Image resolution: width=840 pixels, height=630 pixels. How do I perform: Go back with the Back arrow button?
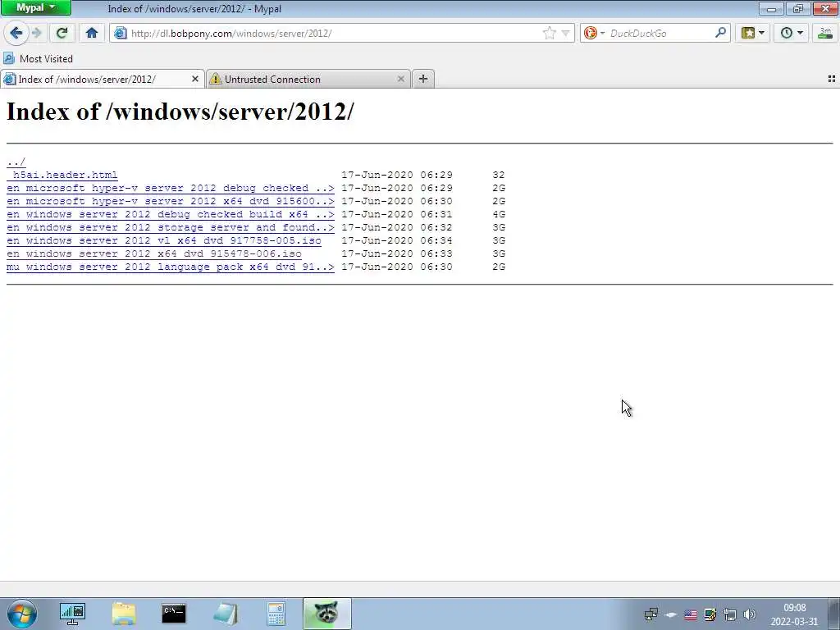tap(16, 33)
